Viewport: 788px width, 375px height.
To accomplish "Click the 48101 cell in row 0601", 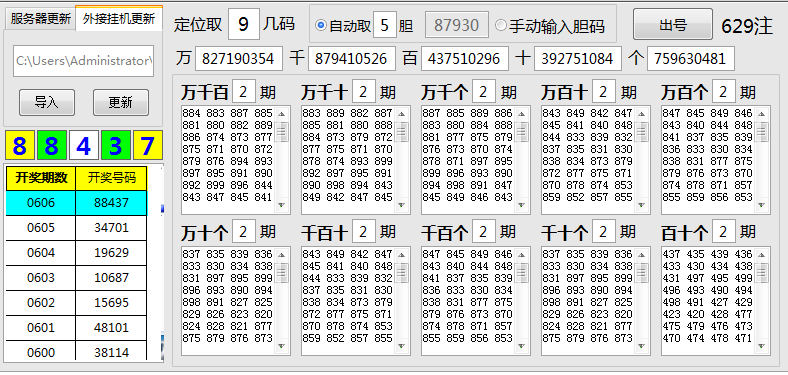I will coord(112,328).
